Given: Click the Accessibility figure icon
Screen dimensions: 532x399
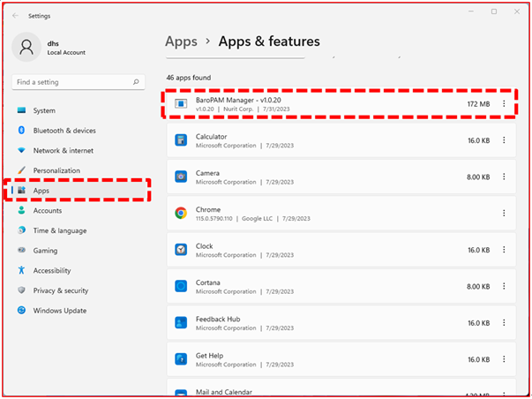Looking at the screenshot, I should pyautogui.click(x=21, y=270).
